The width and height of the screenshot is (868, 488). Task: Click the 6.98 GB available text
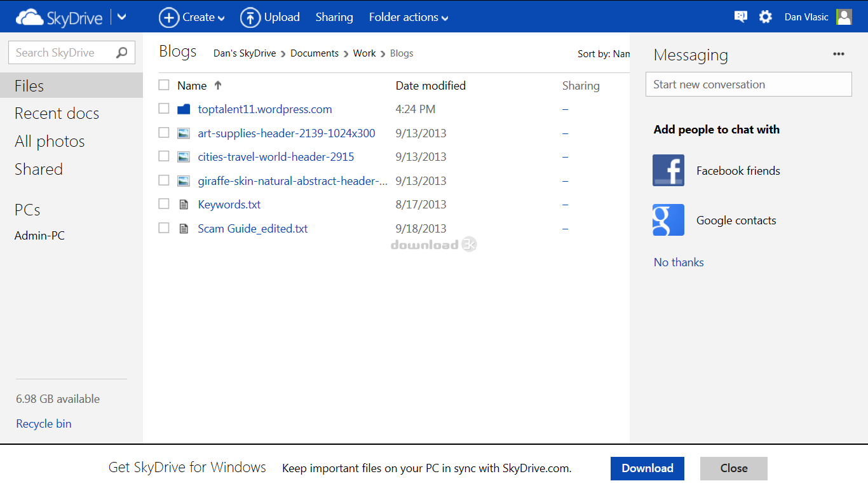58,399
